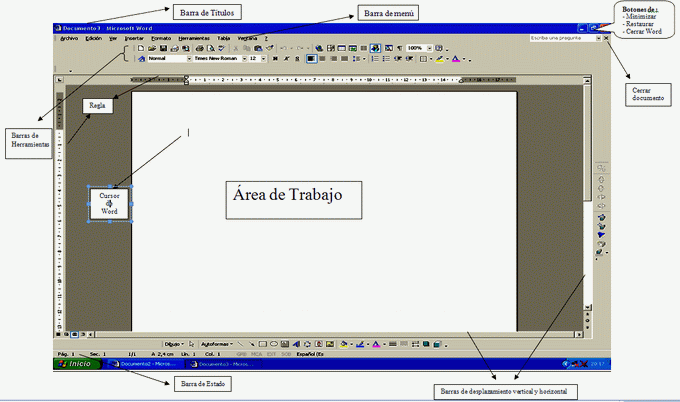Align text to the right
The width and height of the screenshot is (680, 402).
pyautogui.click(x=333, y=59)
